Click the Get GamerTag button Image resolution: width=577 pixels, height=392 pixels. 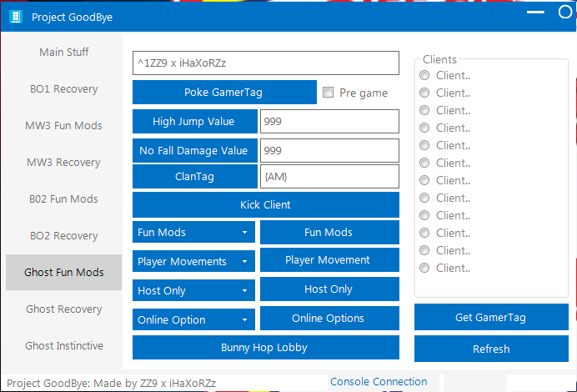pos(491,317)
